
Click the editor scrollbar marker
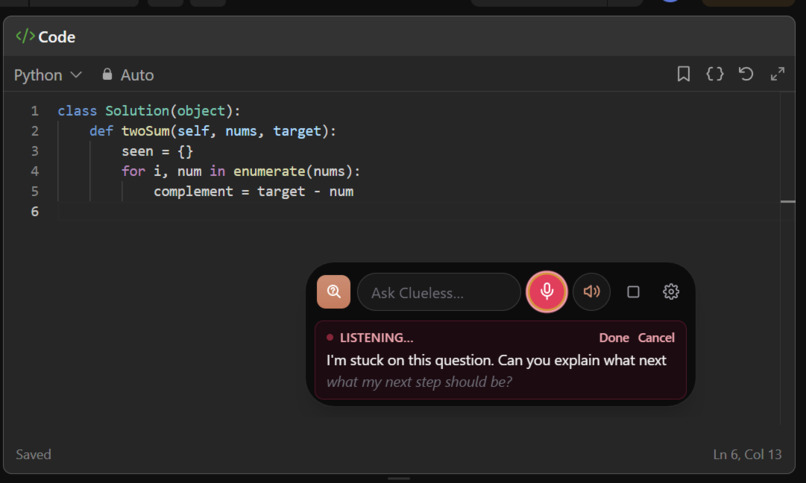click(787, 201)
